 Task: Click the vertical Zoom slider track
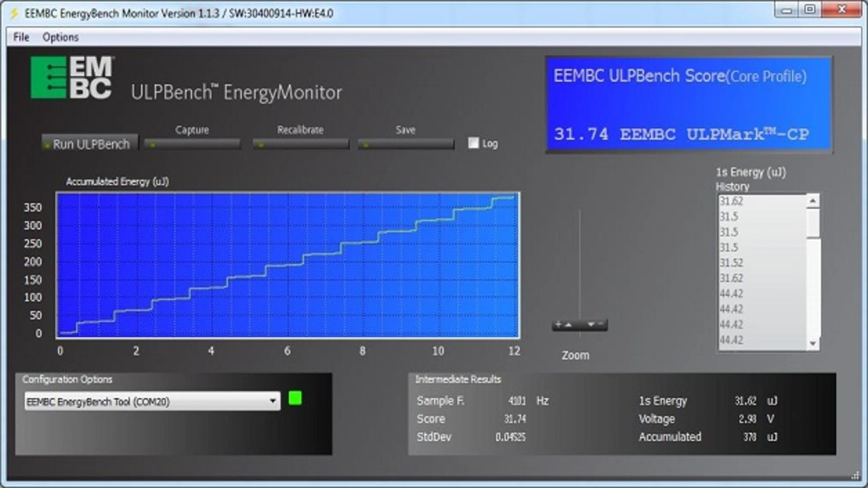point(579,265)
